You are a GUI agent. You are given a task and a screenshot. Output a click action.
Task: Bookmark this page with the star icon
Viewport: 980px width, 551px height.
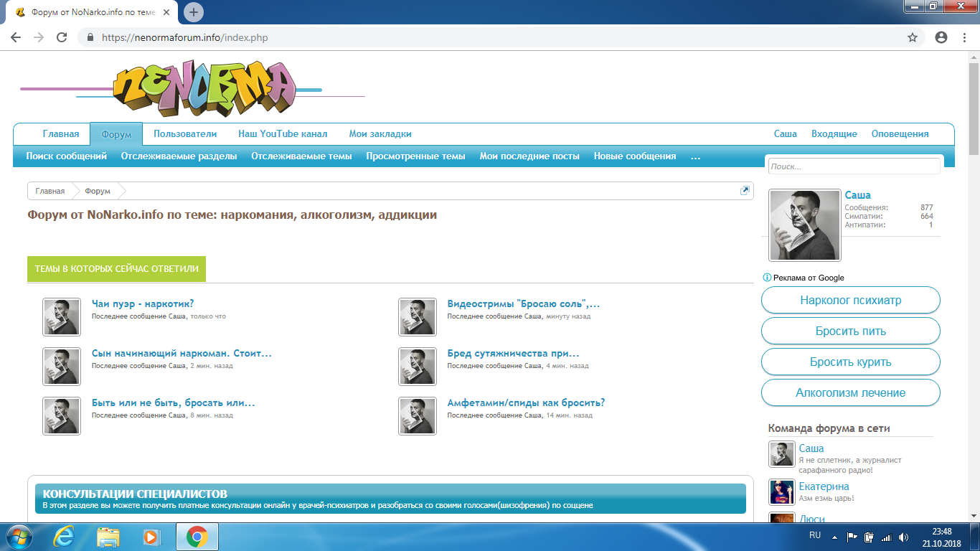(913, 37)
